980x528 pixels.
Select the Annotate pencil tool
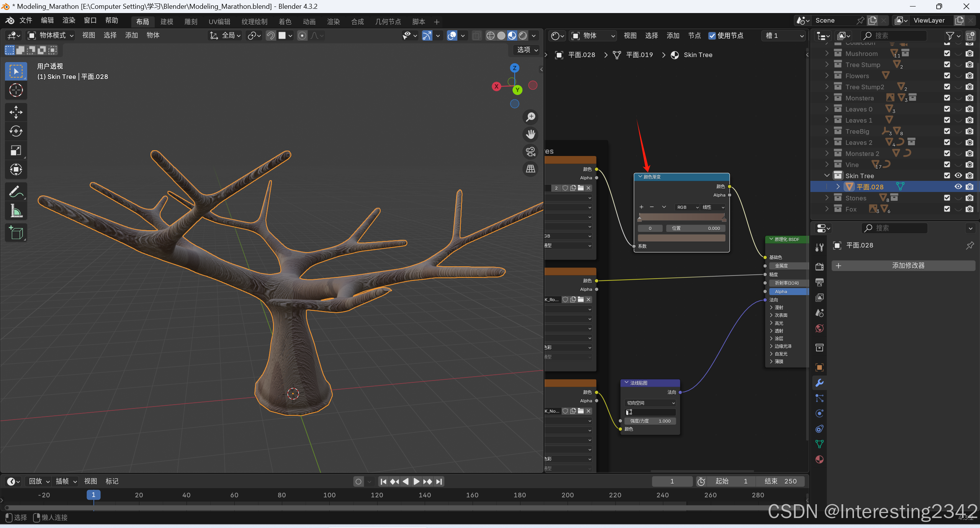click(16, 191)
